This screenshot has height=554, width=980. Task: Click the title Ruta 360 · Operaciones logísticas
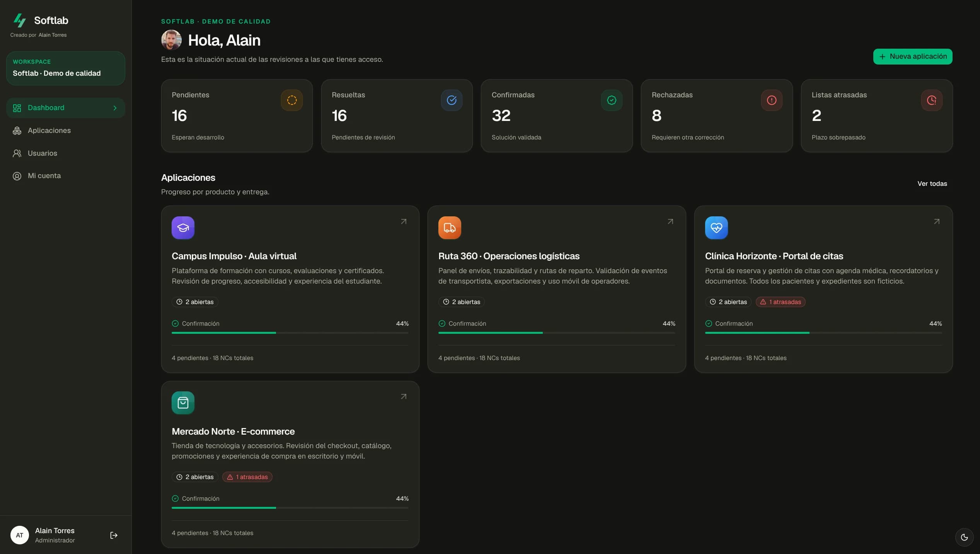point(509,256)
